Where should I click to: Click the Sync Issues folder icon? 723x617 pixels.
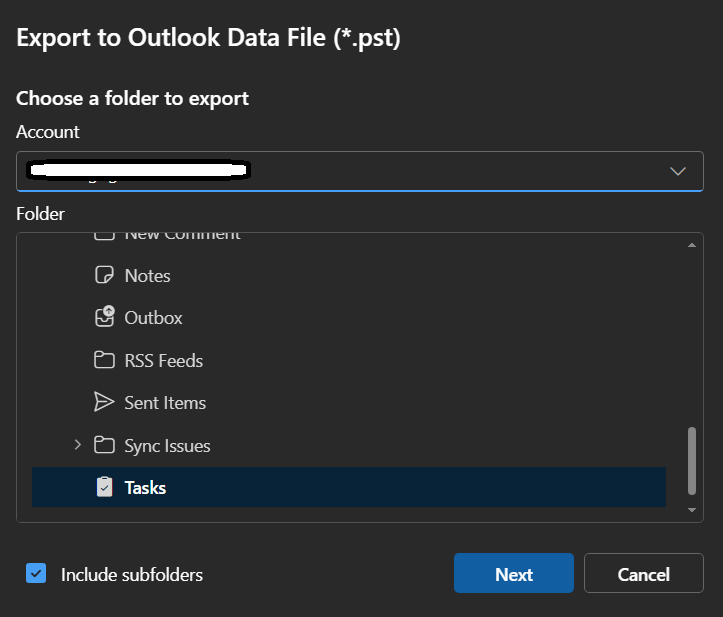(x=104, y=445)
